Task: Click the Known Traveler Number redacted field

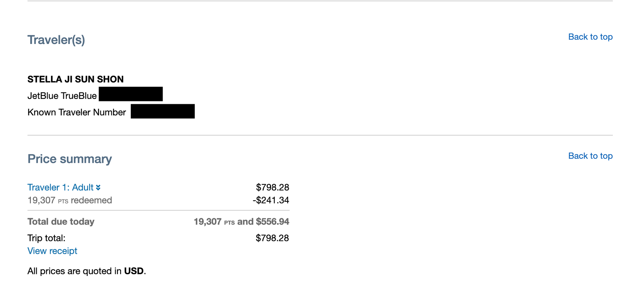Action: [163, 112]
